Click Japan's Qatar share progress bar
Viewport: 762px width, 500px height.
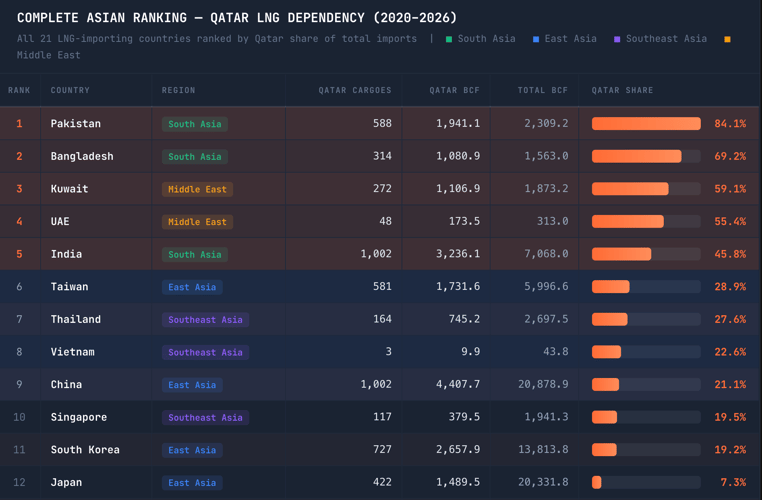[x=646, y=482]
